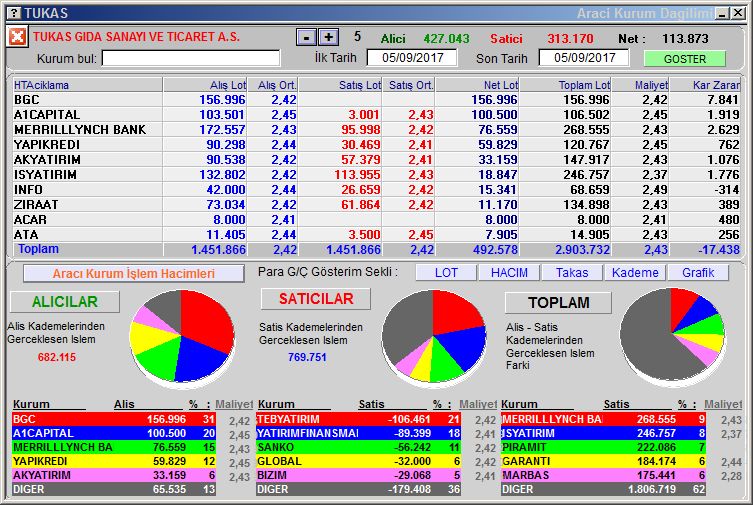Click the red X close icon beside company name
The image size is (753, 505).
18,36
